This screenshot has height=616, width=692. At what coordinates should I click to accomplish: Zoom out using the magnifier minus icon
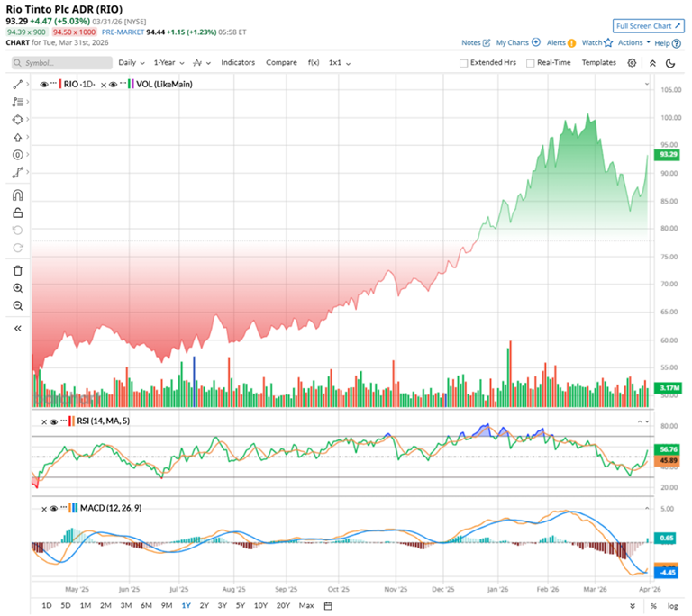pos(18,306)
